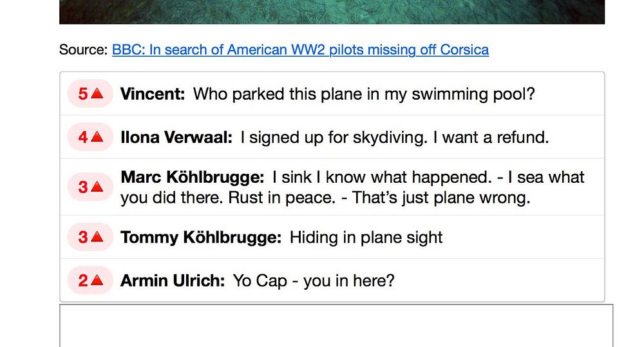Click the red vote count 5 badge
Image resolution: width=644 pixels, height=347 pixels.
pos(83,94)
